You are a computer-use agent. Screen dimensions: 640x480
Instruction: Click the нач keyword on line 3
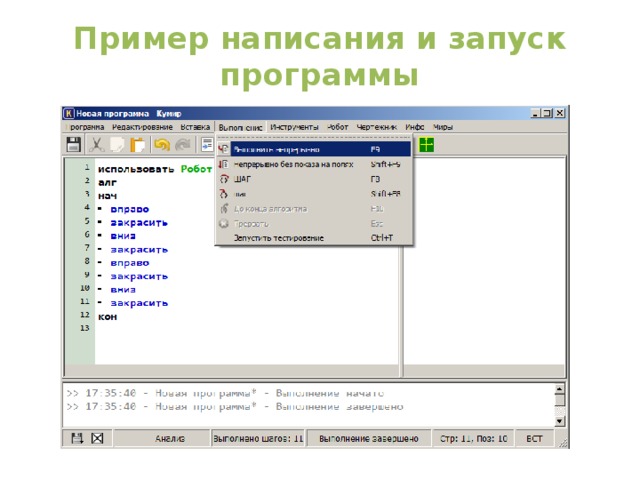point(107,196)
